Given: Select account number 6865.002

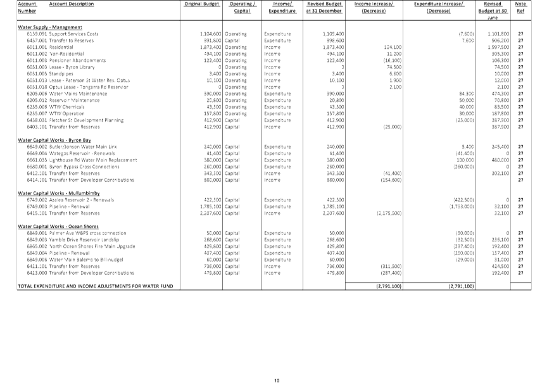Looking at the screenshot, I should click(x=37, y=246).
